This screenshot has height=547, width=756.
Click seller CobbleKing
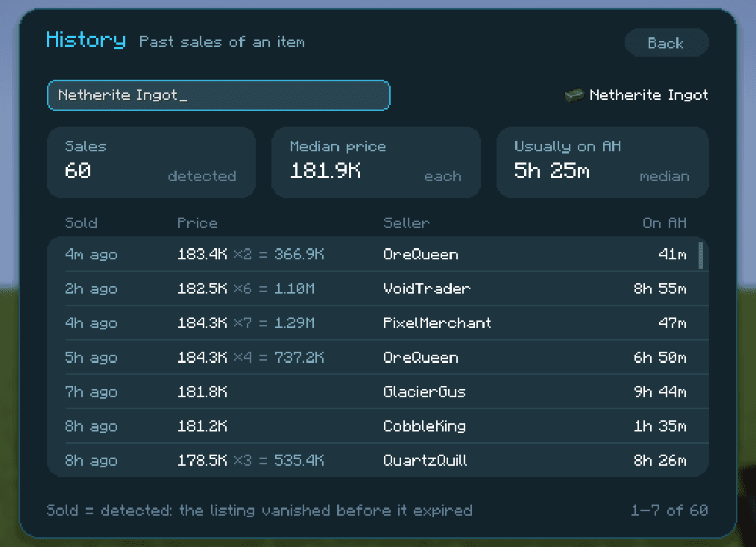(x=424, y=426)
